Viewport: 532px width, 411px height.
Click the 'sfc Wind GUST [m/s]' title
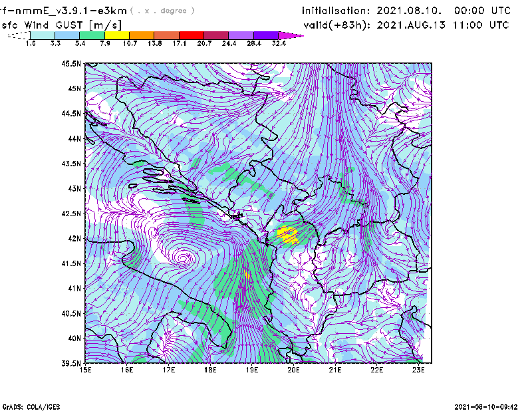click(x=61, y=25)
